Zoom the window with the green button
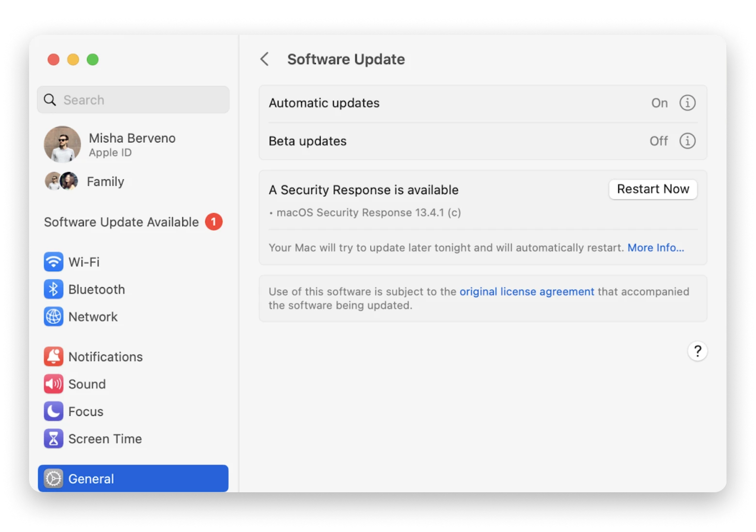 click(x=93, y=60)
